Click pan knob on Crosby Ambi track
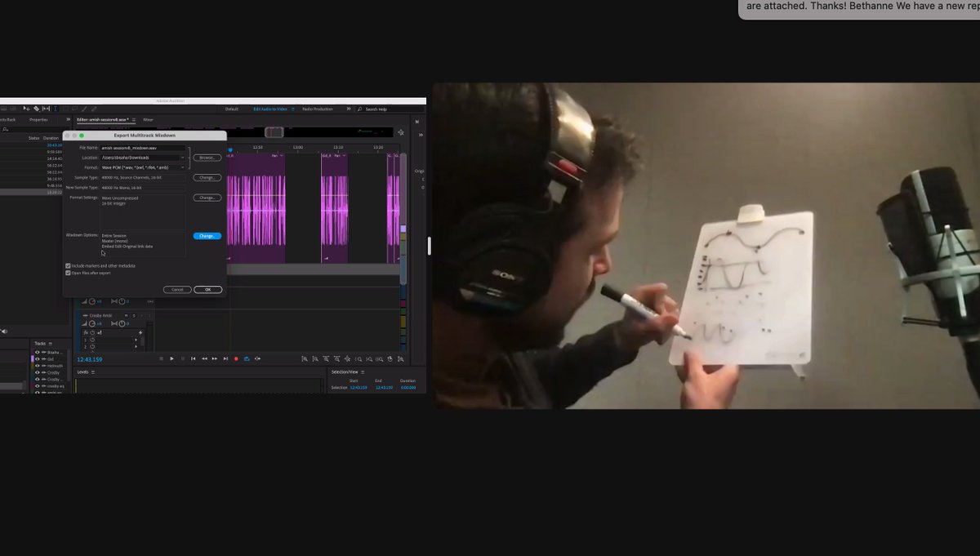The image size is (980, 556). (x=122, y=324)
